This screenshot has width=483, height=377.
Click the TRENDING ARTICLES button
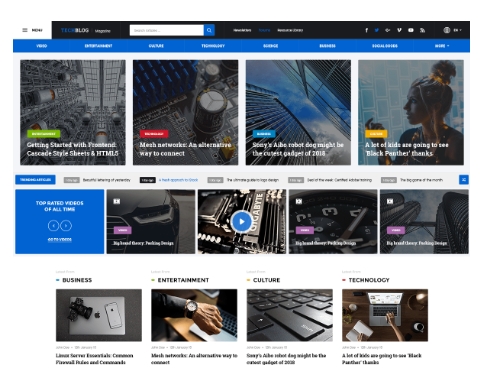click(x=35, y=180)
